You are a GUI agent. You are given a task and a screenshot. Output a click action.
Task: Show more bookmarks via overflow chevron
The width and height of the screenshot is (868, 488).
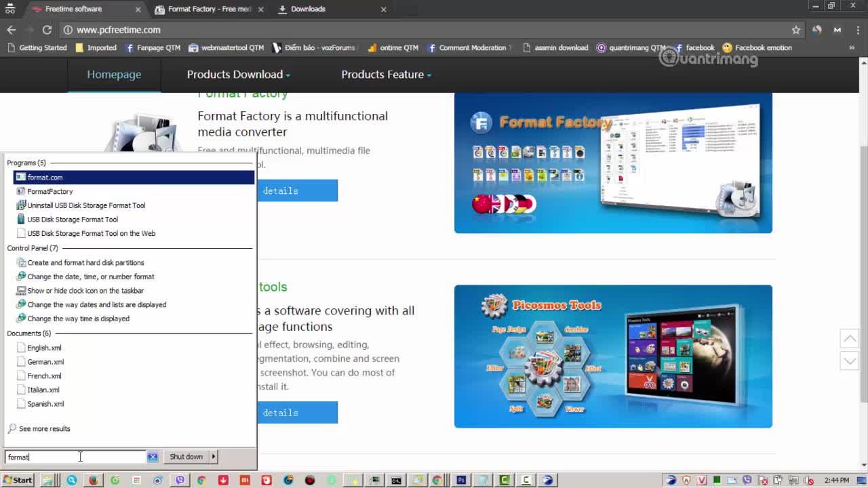click(852, 47)
